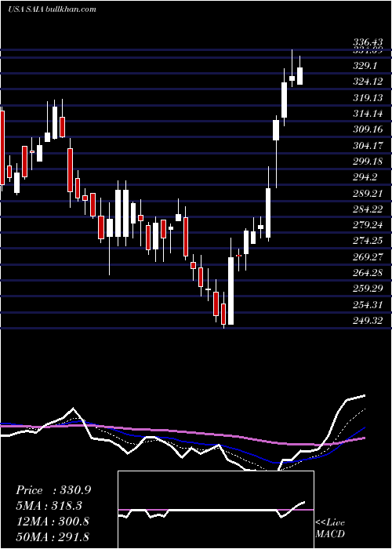This screenshot has height=549, width=392.
Task: Click inside the Live MACD inset chart
Action: pyautogui.click(x=216, y=510)
